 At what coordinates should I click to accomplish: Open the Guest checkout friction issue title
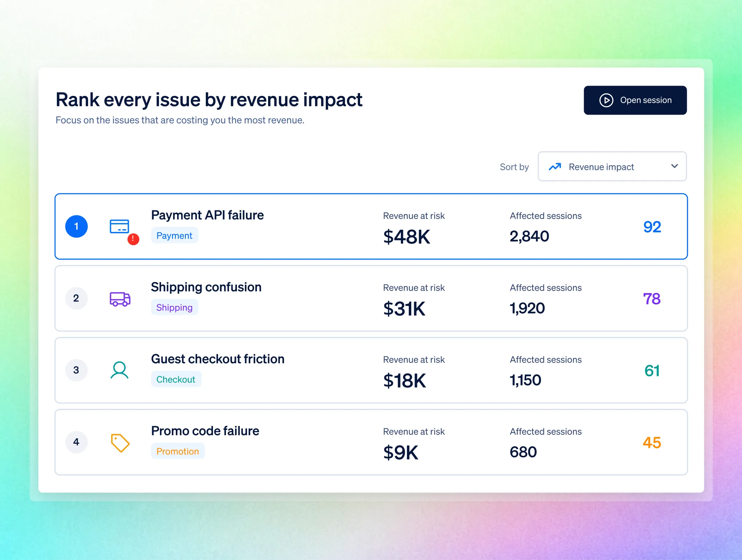(x=218, y=359)
